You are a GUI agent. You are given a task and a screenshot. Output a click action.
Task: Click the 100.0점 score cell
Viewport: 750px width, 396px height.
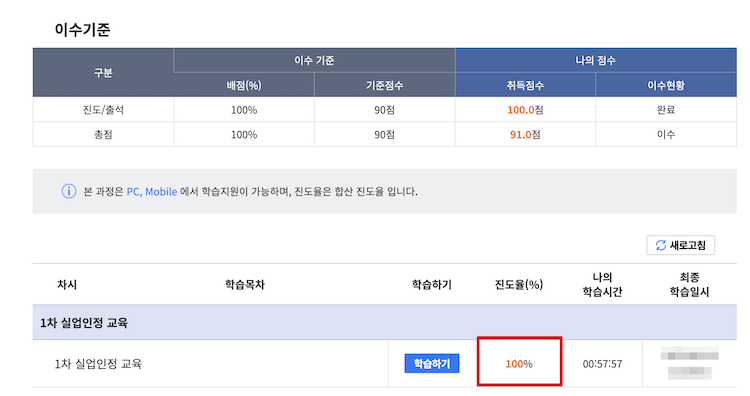coord(525,110)
